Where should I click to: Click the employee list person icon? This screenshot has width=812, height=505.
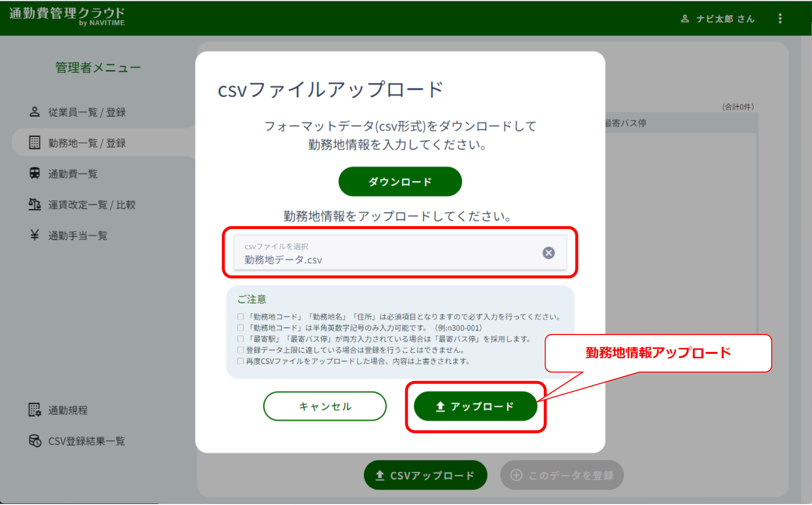(x=34, y=112)
